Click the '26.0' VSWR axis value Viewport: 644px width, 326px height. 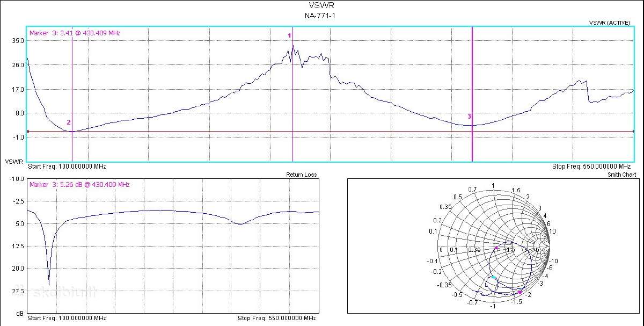[x=18, y=65]
